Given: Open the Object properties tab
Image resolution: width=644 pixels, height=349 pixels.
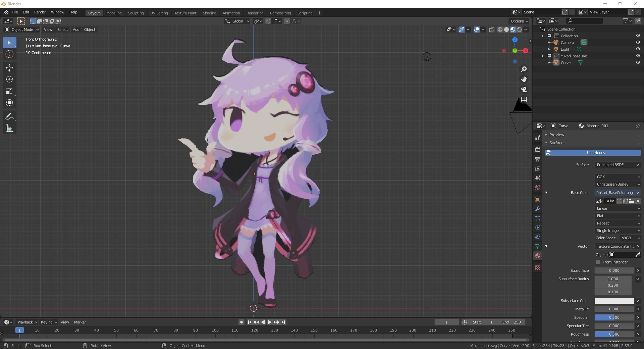Looking at the screenshot, I should click(538, 199).
